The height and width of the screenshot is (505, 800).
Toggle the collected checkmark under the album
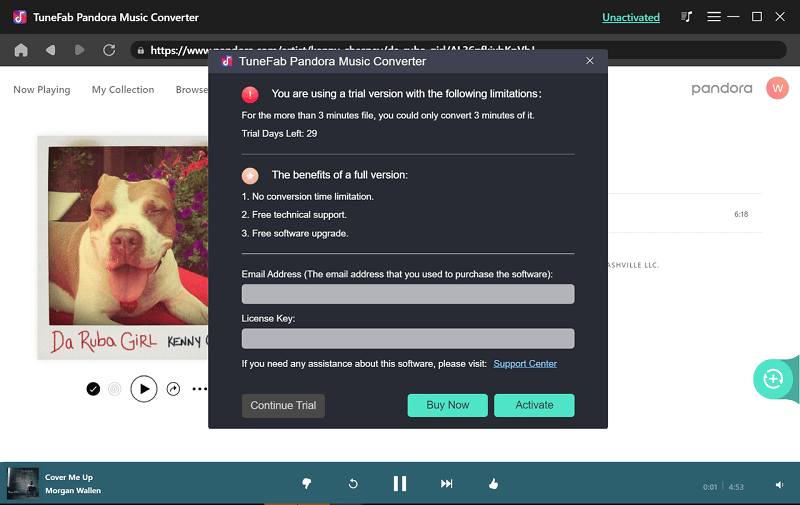pyautogui.click(x=93, y=389)
